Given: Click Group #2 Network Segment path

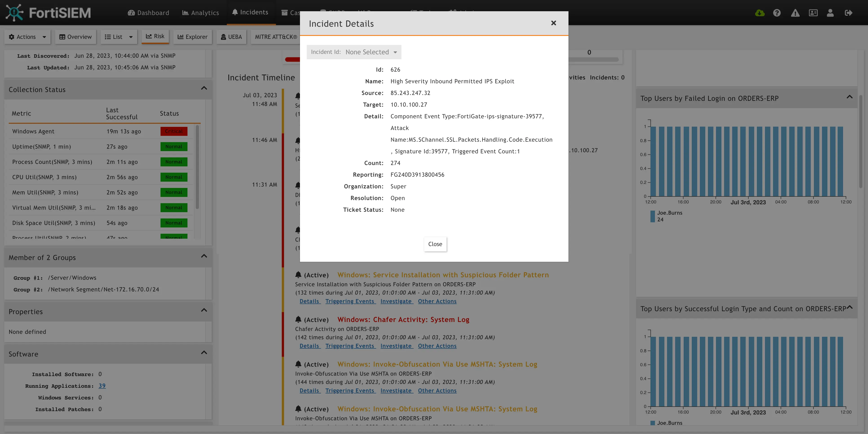Looking at the screenshot, I should (103, 289).
